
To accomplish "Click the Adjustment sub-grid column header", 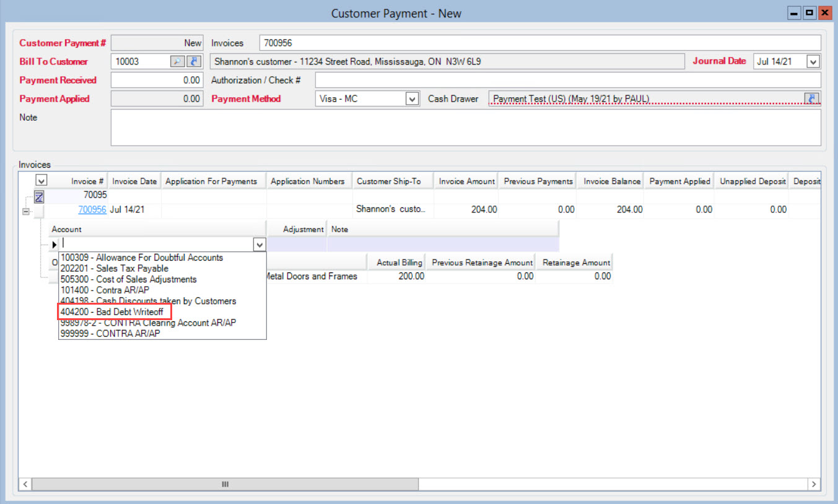I will click(x=297, y=229).
